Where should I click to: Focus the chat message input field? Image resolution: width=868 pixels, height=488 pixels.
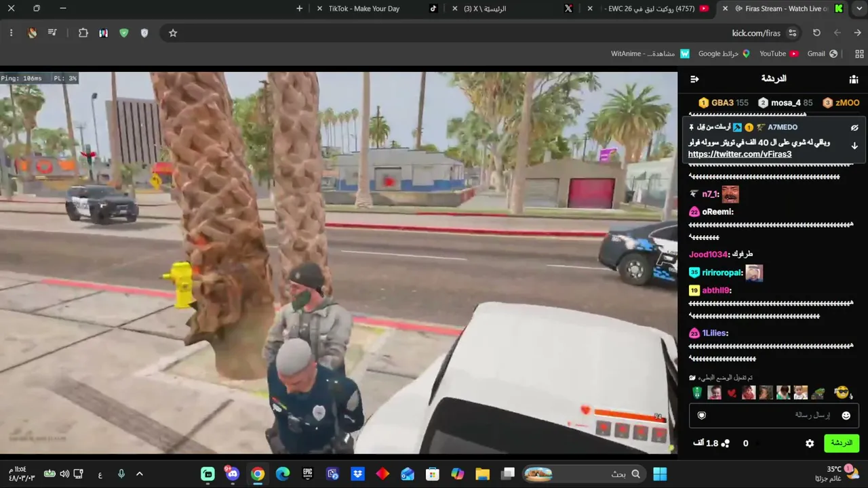774,415
